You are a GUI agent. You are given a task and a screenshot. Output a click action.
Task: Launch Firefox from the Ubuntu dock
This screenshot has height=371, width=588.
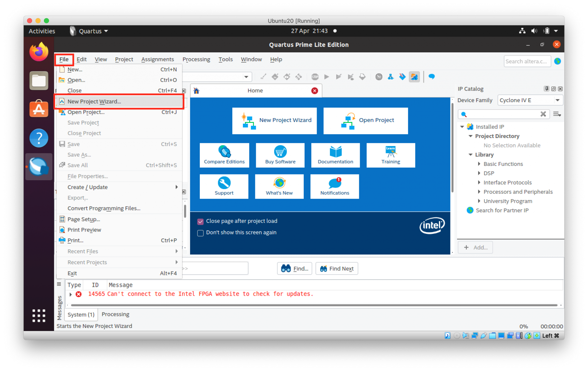click(39, 52)
